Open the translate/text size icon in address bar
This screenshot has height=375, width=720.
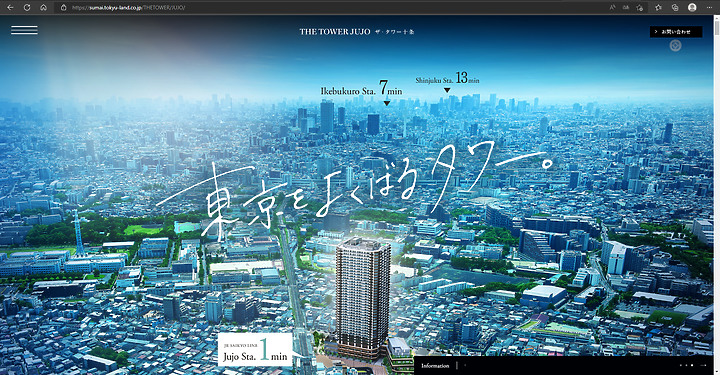tap(626, 7)
